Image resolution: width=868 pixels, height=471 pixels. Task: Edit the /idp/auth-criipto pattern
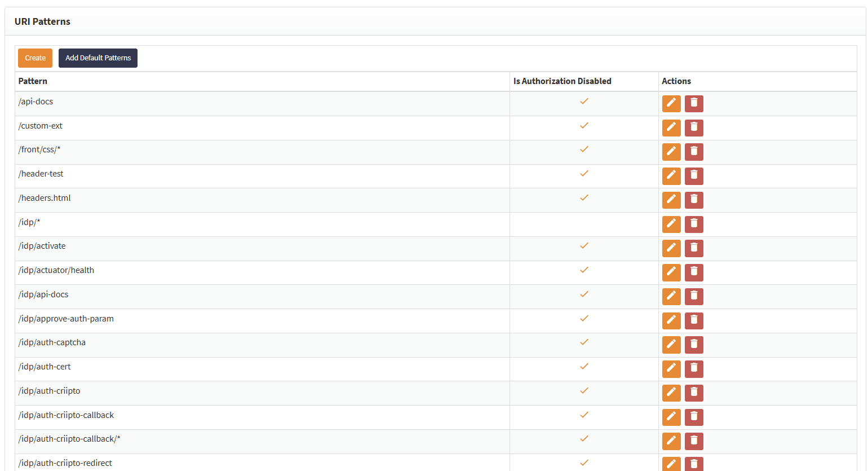click(x=671, y=393)
